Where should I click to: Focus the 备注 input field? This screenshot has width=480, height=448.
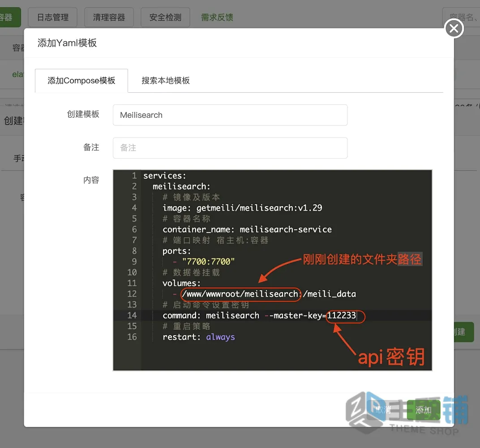pyautogui.click(x=230, y=148)
